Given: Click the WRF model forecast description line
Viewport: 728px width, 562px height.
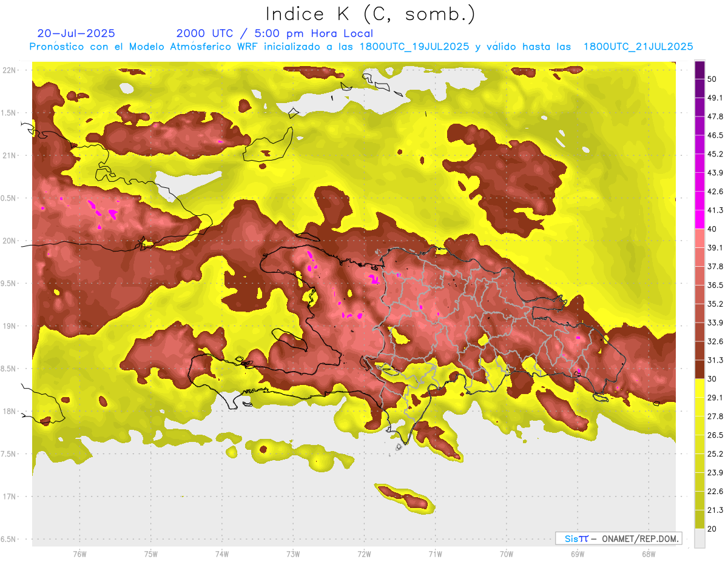Looking at the screenshot, I should [361, 47].
